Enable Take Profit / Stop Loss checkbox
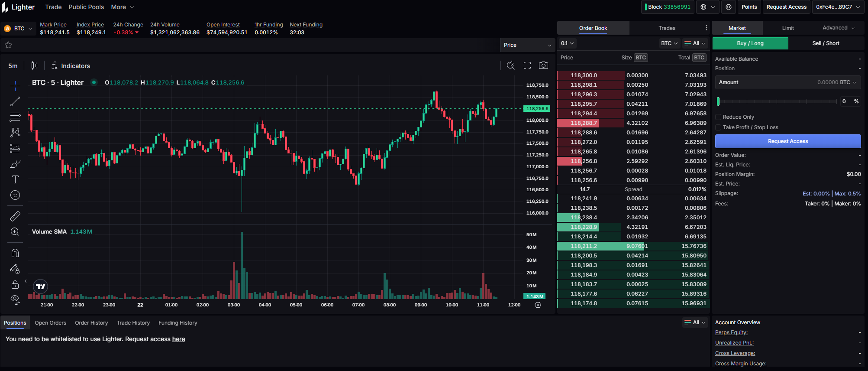This screenshot has width=868, height=371. (x=718, y=127)
